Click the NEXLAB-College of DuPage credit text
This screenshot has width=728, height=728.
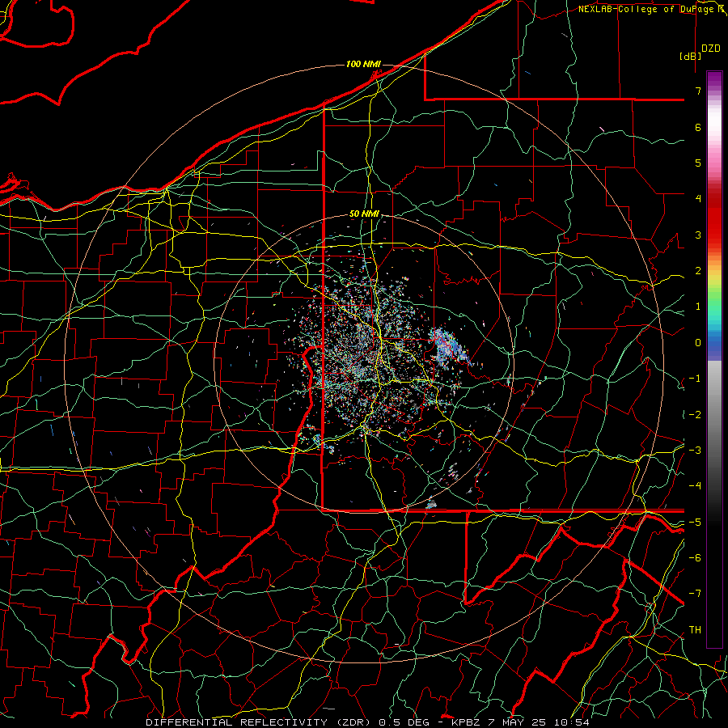tap(651, 9)
